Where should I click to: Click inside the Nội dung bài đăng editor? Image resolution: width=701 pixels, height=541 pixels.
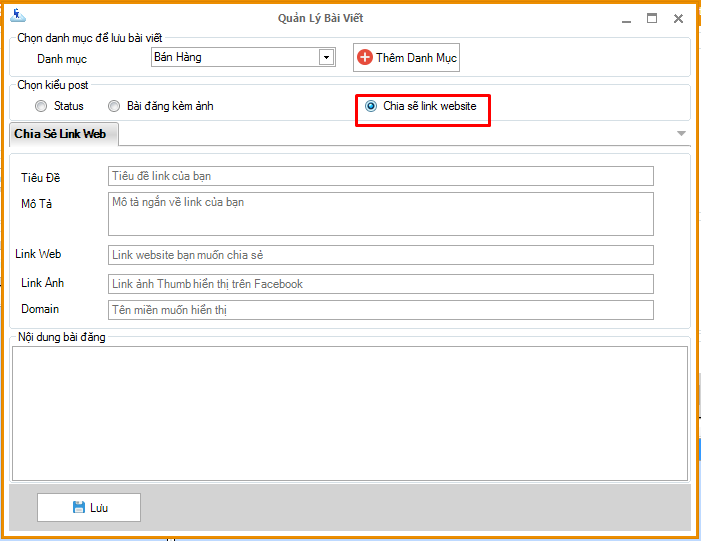click(x=350, y=414)
